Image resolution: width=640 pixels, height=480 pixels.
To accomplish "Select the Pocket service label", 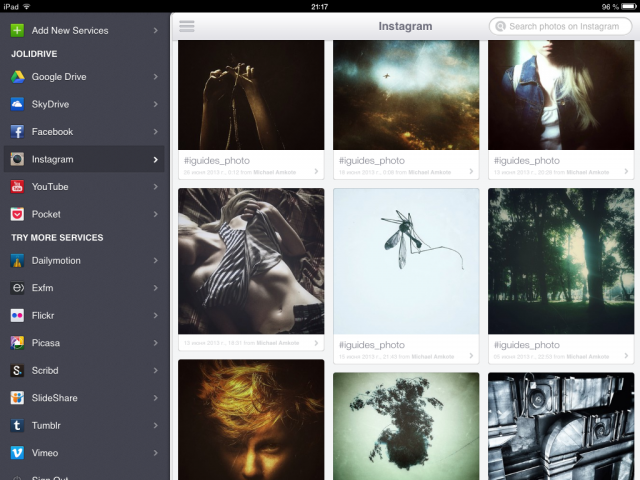I will point(46,214).
